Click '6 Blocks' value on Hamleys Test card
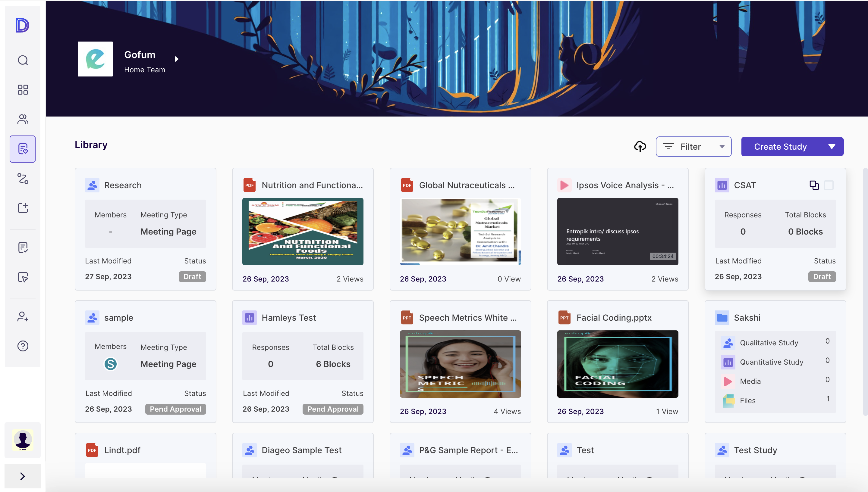The image size is (868, 492). pyautogui.click(x=333, y=364)
